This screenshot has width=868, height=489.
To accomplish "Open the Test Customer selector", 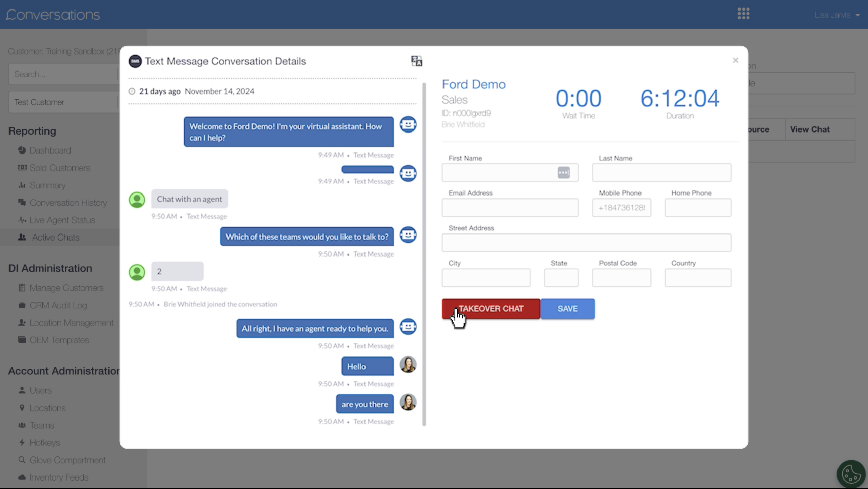I will click(x=64, y=102).
